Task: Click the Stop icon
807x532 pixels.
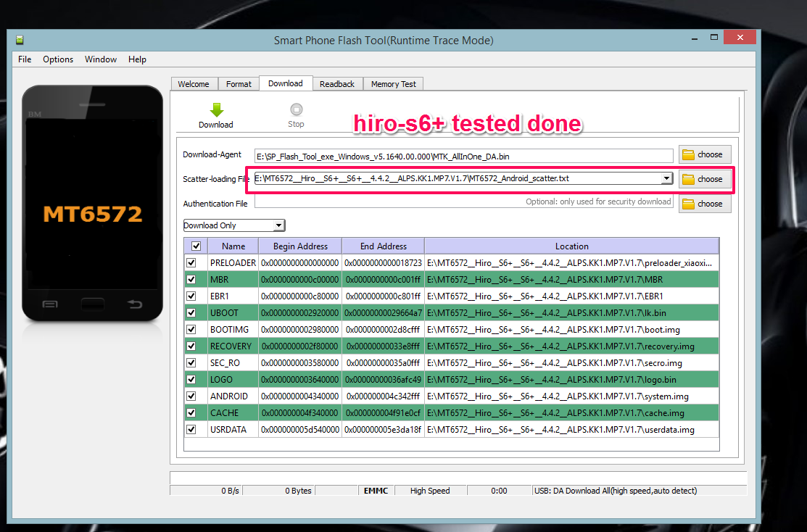Action: pyautogui.click(x=296, y=109)
